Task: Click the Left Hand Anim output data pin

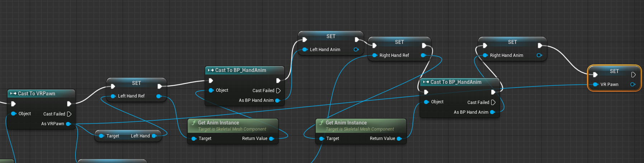Action: pos(356,50)
